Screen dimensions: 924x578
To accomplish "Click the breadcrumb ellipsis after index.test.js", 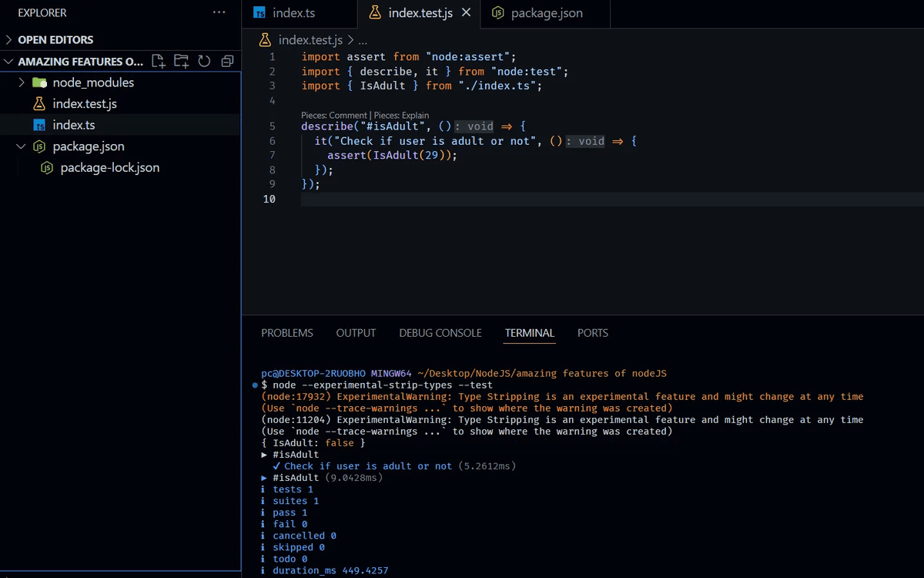I will pos(363,40).
